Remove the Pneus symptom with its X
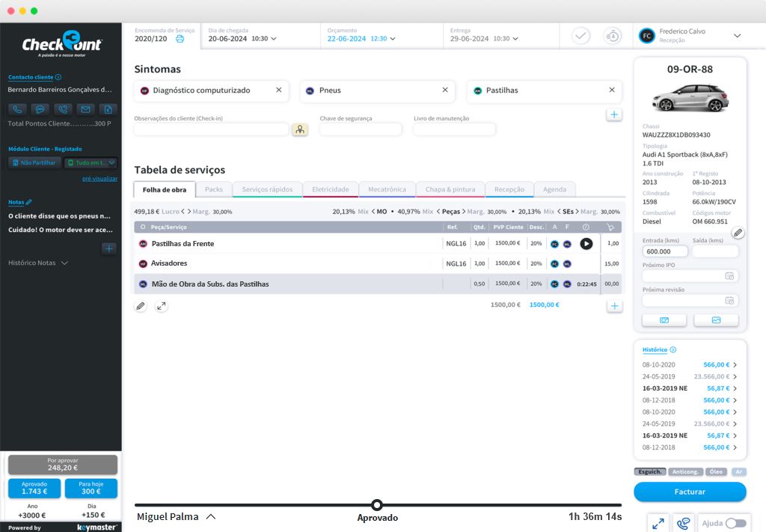Screen dimensions: 766x532 445,90
